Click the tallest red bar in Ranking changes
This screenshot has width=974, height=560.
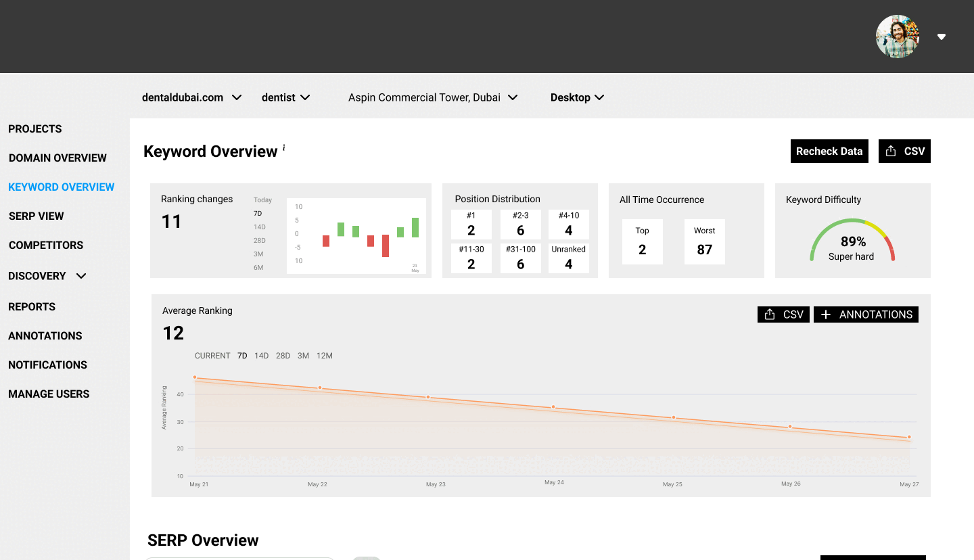coord(386,246)
